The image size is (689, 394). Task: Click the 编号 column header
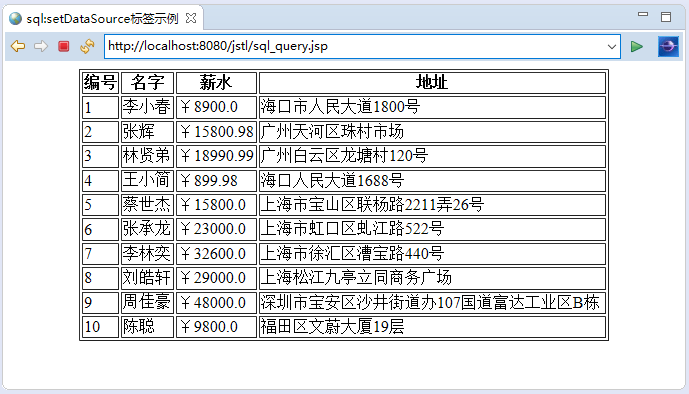(x=100, y=83)
